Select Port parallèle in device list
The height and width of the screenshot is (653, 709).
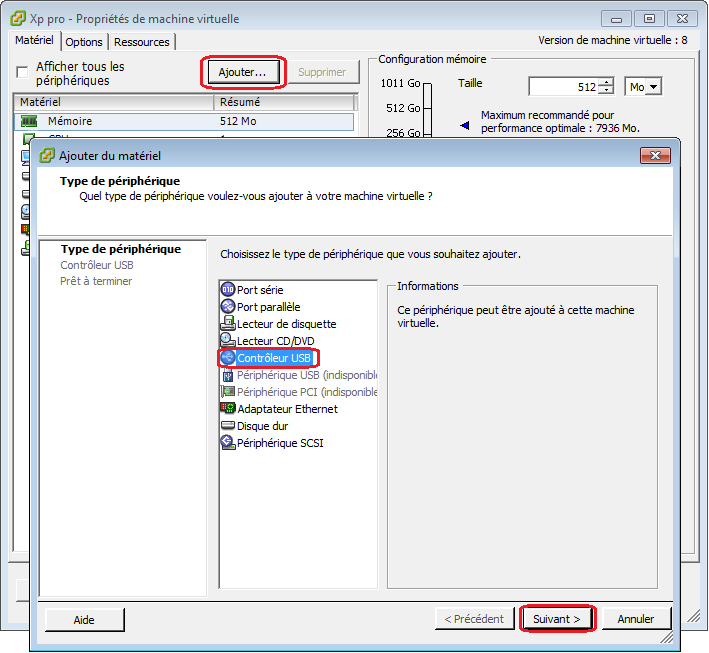269,307
